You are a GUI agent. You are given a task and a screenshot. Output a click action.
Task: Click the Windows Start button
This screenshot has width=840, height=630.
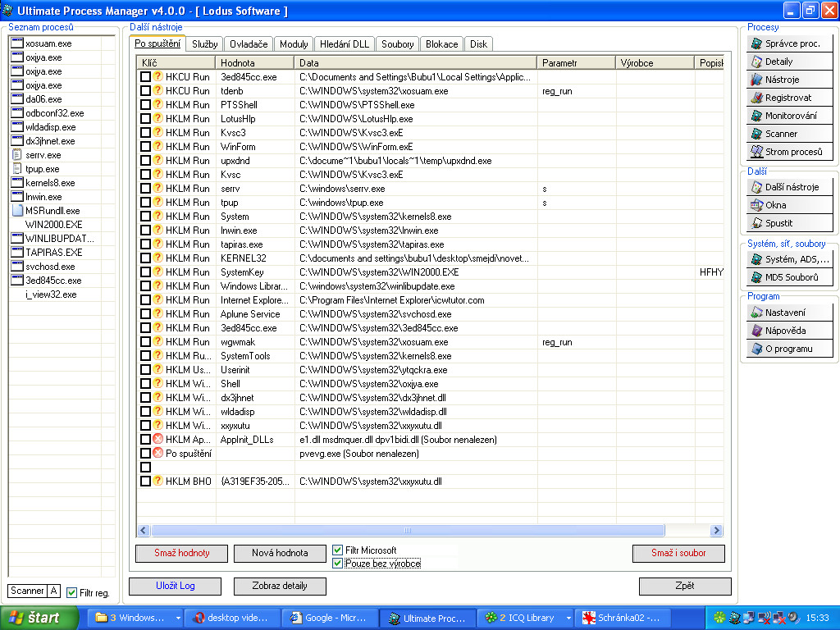[x=39, y=618]
